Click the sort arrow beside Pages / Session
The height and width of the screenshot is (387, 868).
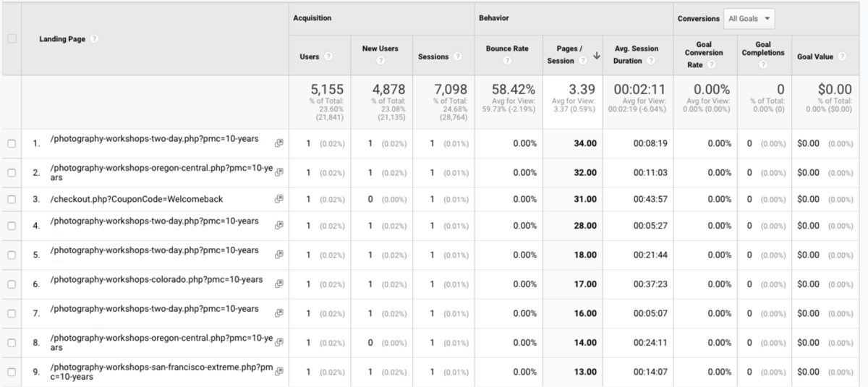pyautogui.click(x=597, y=55)
